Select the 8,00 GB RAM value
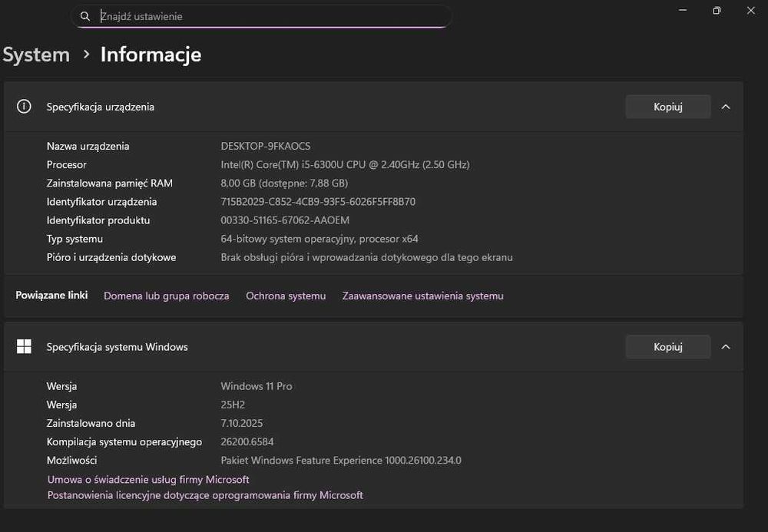 click(x=284, y=183)
